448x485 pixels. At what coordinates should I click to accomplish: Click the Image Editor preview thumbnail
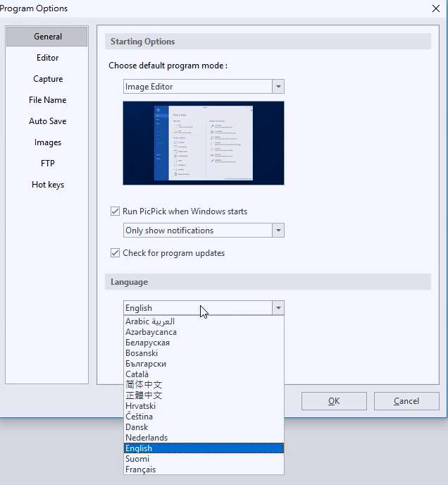click(x=203, y=143)
